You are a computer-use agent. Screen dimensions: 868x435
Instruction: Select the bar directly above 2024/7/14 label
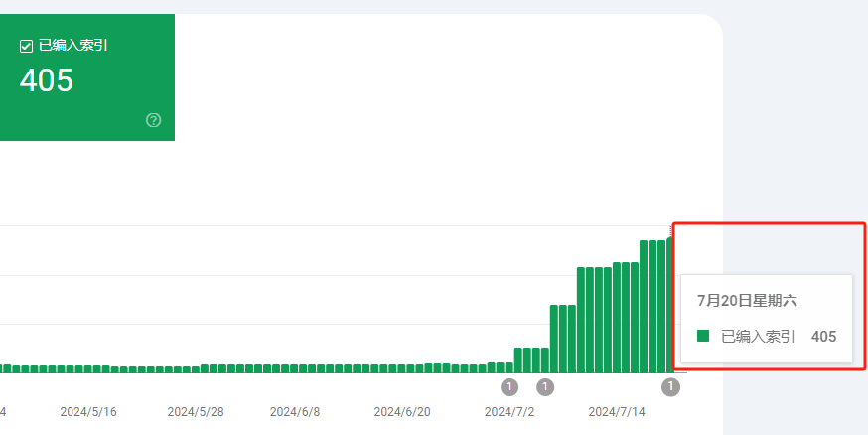tap(618, 318)
